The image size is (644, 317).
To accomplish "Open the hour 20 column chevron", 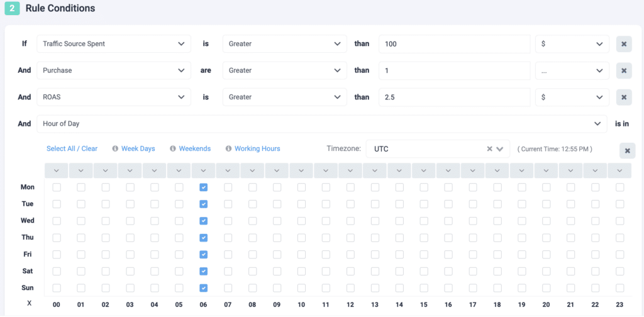I will pos(547,170).
